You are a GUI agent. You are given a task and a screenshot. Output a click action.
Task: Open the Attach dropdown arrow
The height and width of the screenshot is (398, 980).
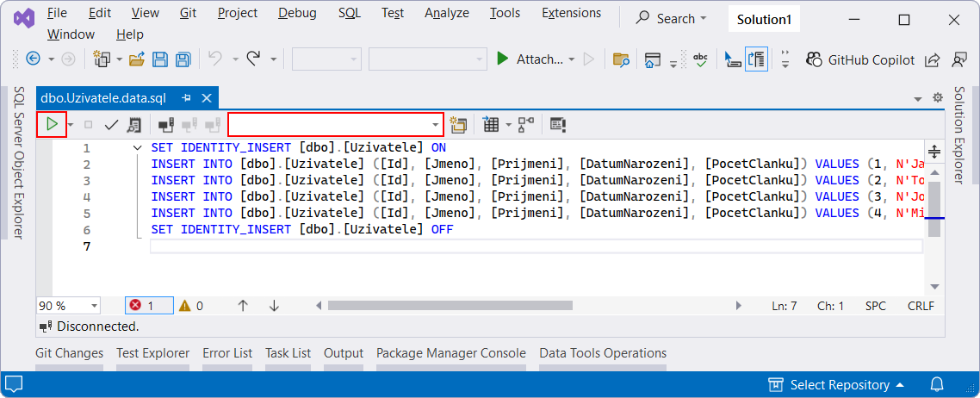click(572, 59)
